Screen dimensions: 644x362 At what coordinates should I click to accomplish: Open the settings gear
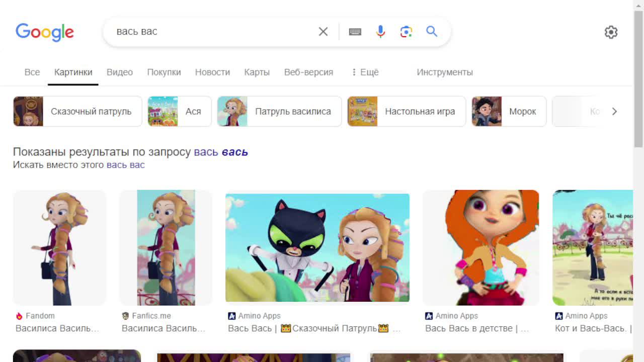point(611,32)
